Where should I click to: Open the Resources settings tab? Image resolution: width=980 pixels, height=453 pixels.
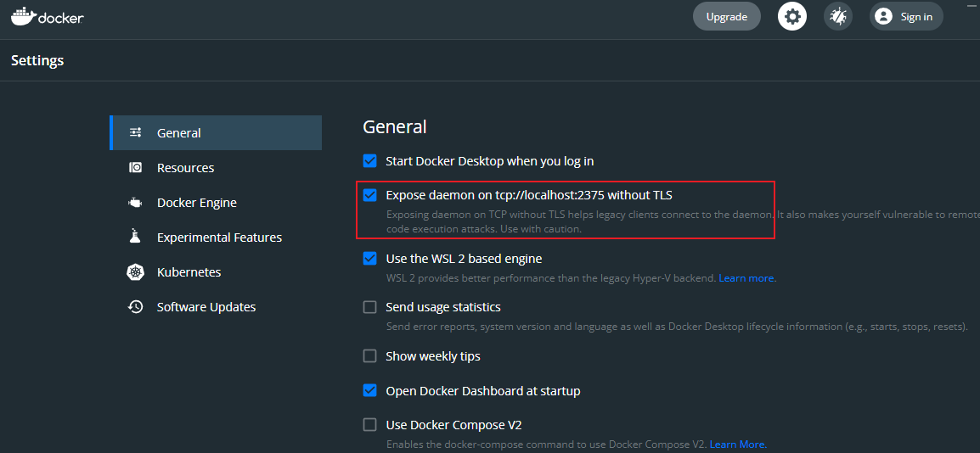click(185, 168)
